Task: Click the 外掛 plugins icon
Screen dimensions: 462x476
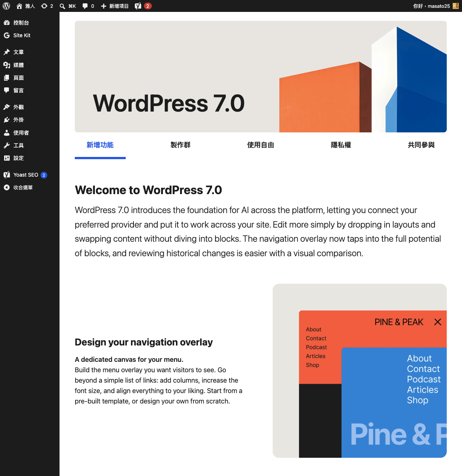Action: click(x=7, y=120)
